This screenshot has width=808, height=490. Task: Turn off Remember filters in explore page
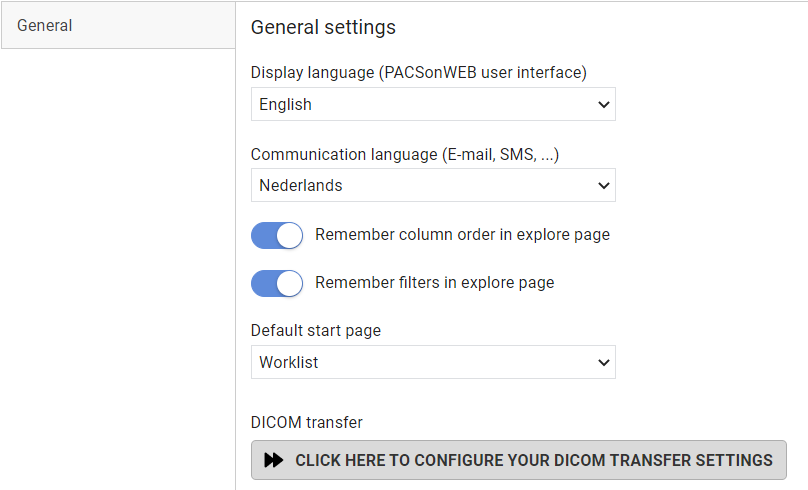coord(277,283)
